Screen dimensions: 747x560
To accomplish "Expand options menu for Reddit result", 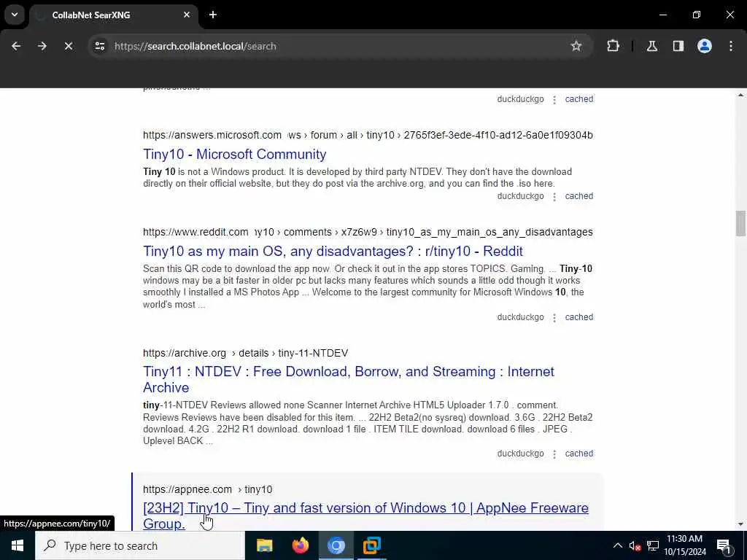I will (554, 318).
